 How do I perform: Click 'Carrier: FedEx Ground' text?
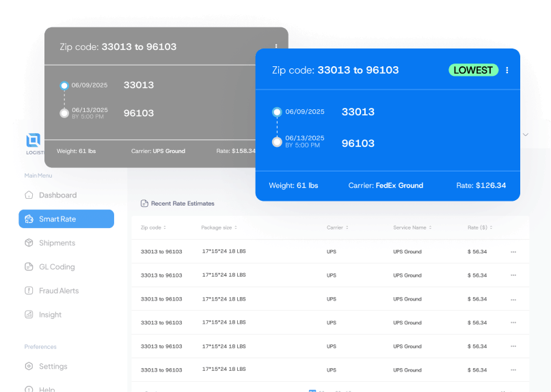pyautogui.click(x=386, y=185)
